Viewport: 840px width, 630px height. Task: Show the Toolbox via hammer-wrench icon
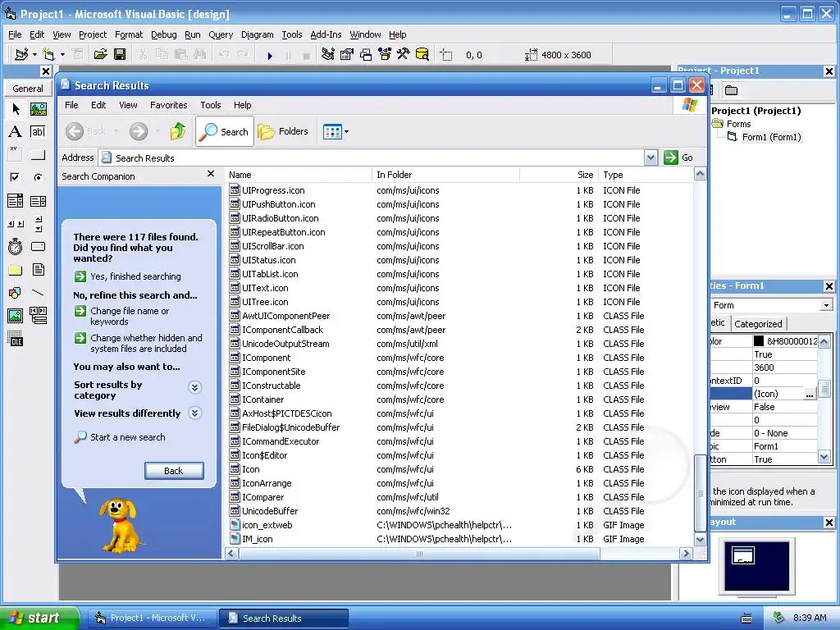[404, 54]
